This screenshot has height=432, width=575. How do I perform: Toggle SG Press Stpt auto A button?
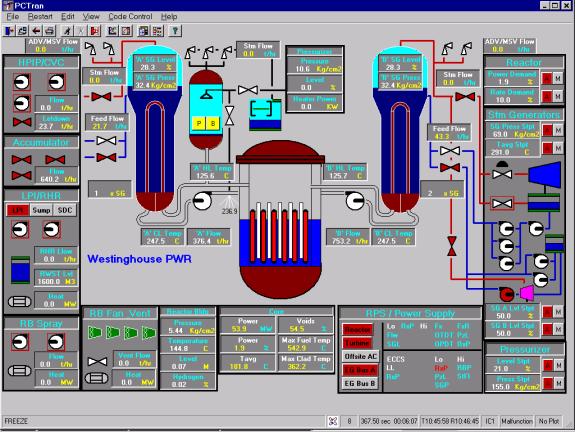pyautogui.click(x=547, y=130)
